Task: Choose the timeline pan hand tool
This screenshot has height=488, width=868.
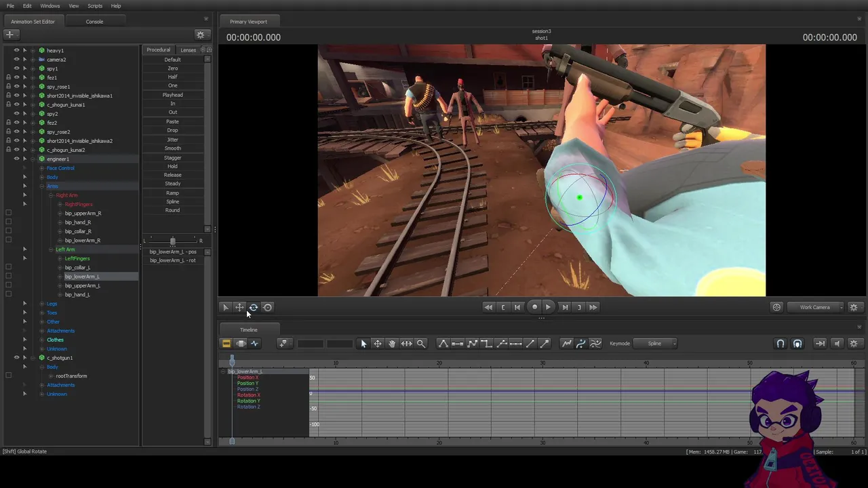Action: coord(392,344)
